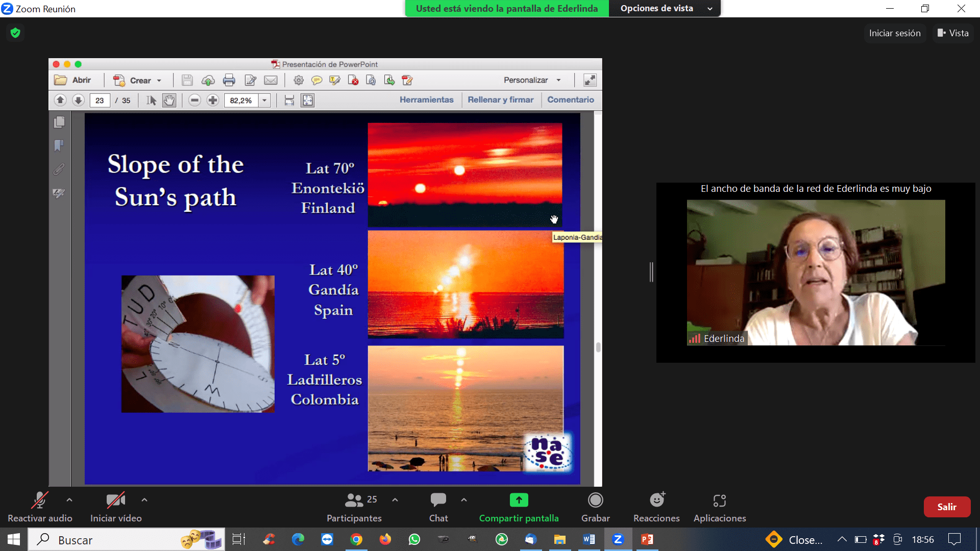This screenshot has width=980, height=551.
Task: Toggle Iniciar vídeo camera
Action: (x=116, y=507)
